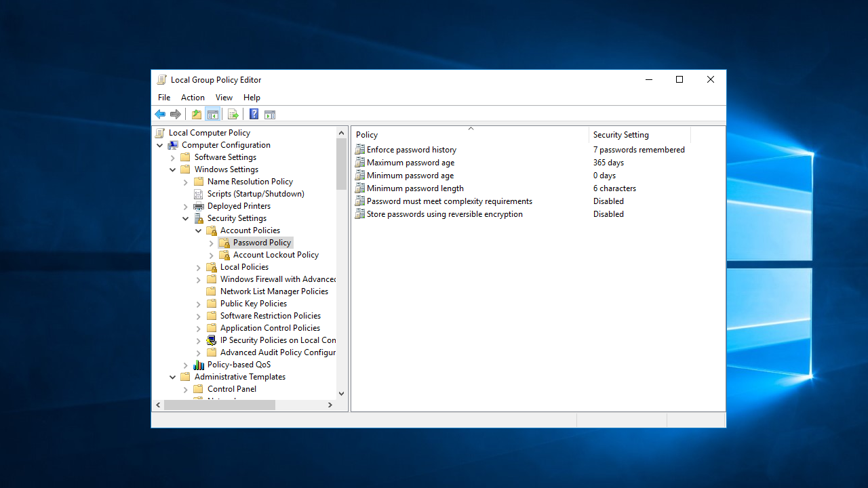Open the Action menu
The image size is (868, 488).
[193, 98]
